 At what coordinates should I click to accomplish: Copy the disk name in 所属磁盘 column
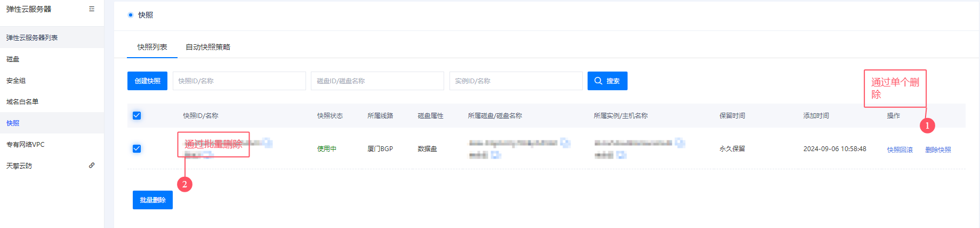point(495,155)
